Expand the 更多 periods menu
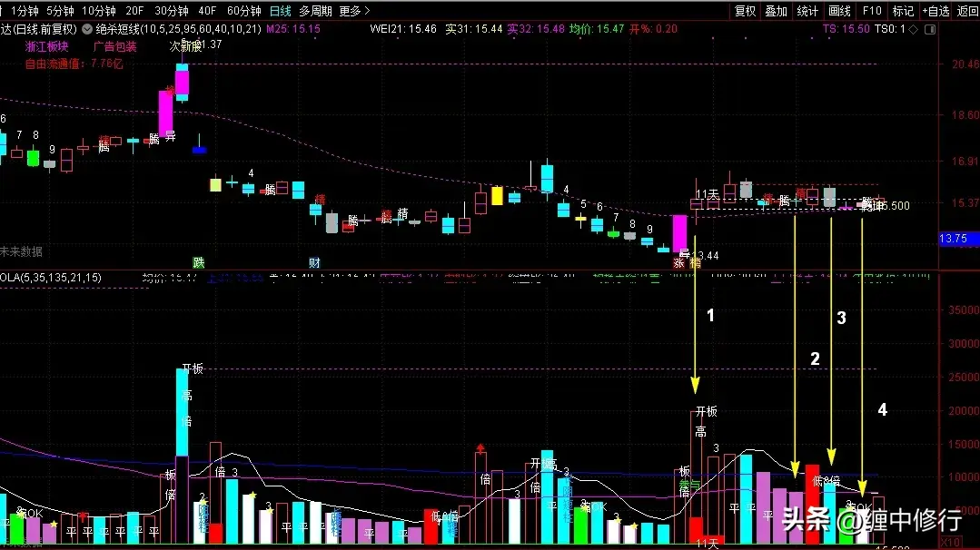The image size is (980, 550). 354,11
